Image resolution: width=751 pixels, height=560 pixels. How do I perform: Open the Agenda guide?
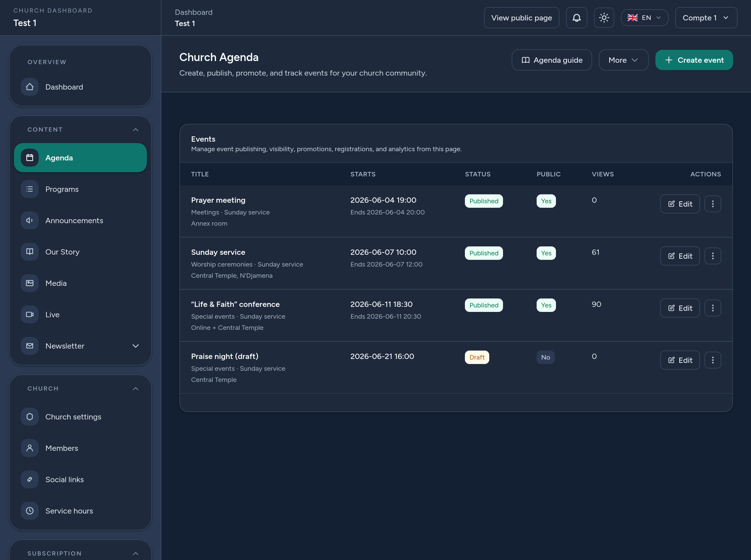point(551,60)
